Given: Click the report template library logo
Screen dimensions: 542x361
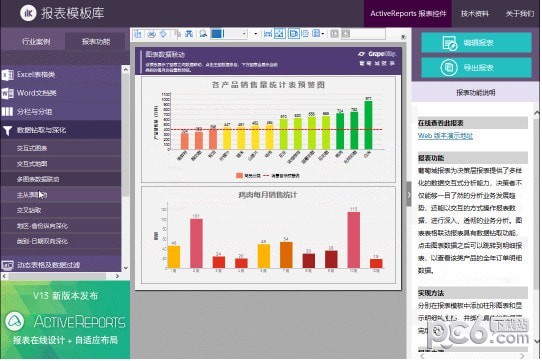Looking at the screenshot, I should coord(28,13).
